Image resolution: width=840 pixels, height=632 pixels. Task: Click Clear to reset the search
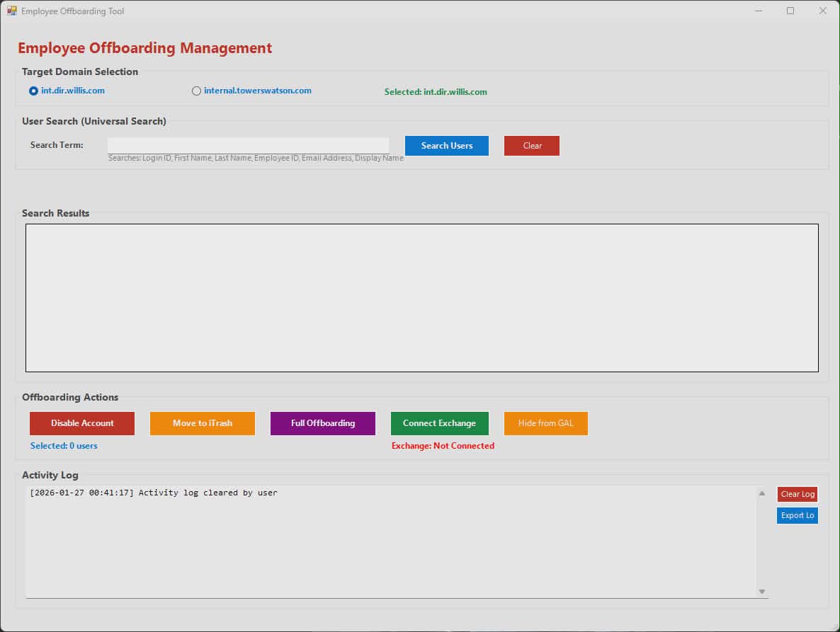pos(531,145)
